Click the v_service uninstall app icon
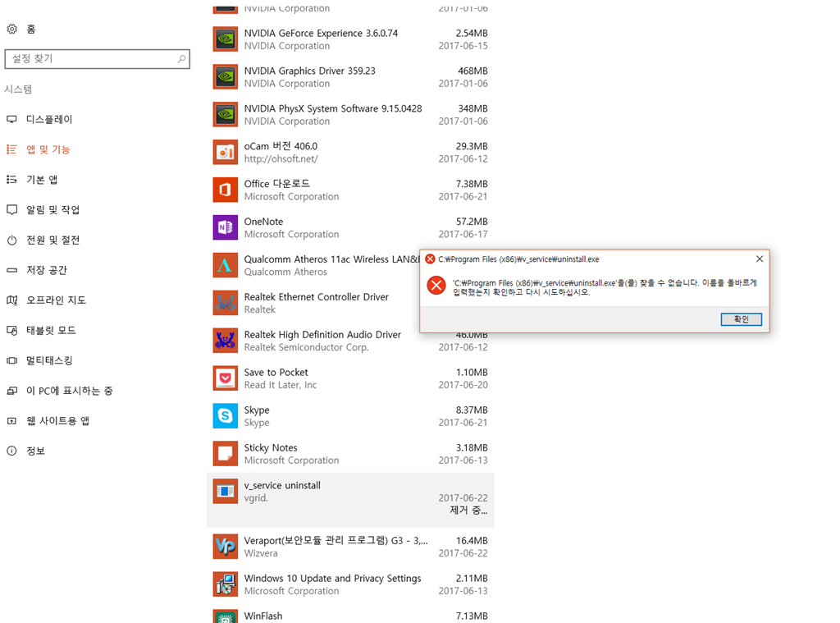The image size is (840, 623). (x=225, y=491)
